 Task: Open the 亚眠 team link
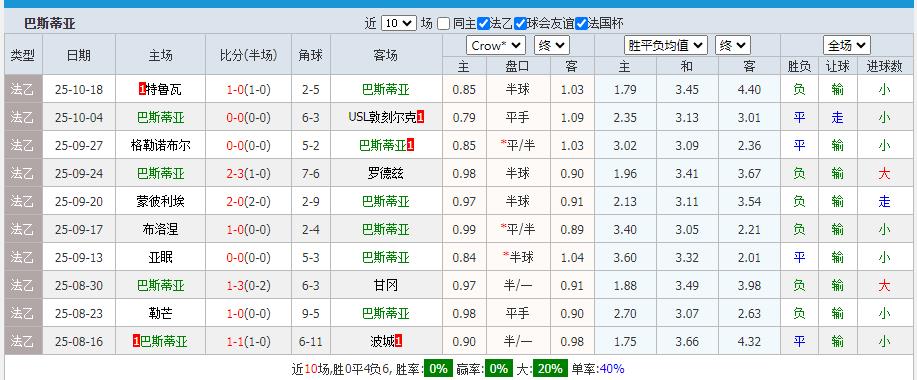[160, 257]
